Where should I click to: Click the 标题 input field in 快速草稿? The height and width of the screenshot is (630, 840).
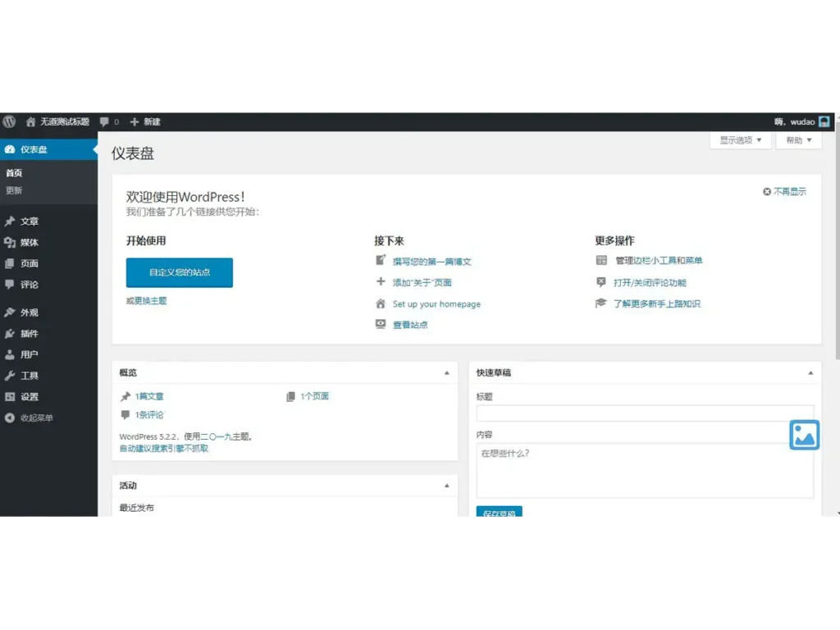pos(643,413)
